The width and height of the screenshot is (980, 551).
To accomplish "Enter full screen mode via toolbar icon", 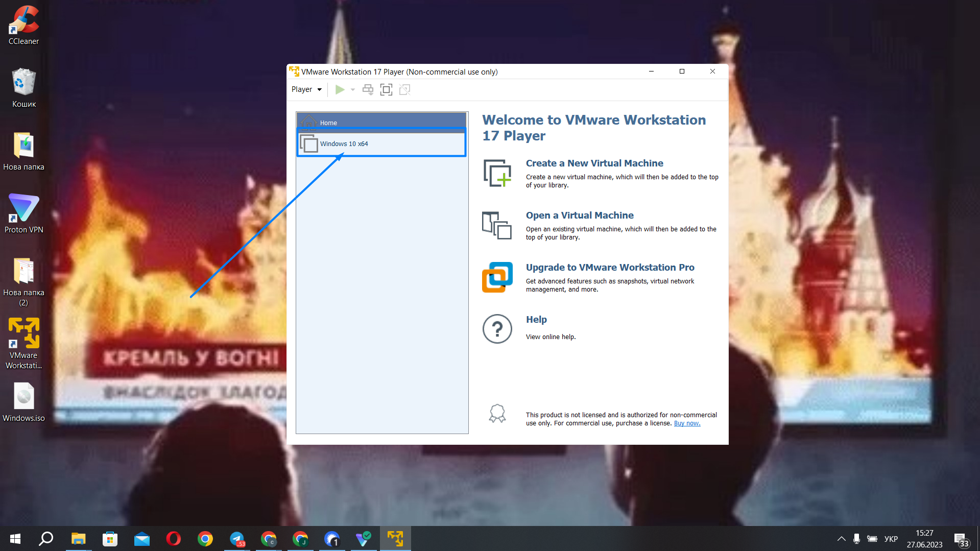I will coord(387,90).
